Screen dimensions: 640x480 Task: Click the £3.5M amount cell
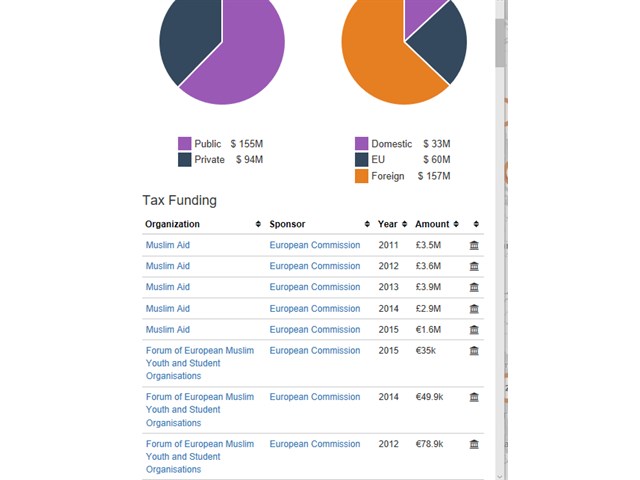pos(428,245)
